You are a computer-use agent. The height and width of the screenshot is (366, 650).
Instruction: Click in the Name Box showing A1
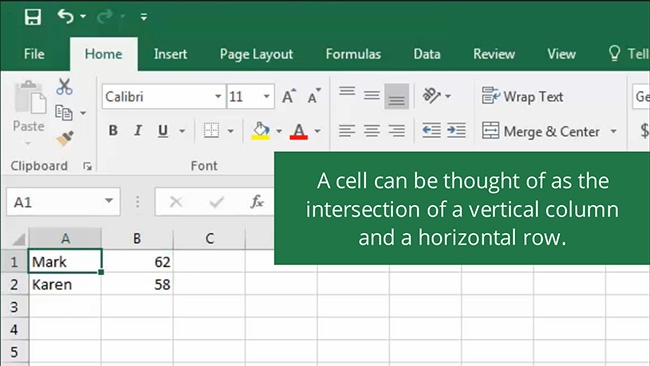[x=54, y=202]
